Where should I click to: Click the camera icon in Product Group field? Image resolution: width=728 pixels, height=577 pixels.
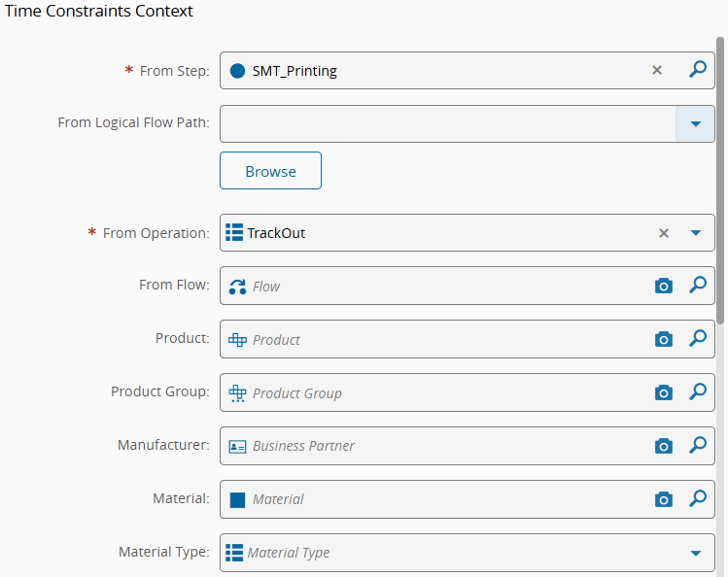tap(664, 393)
